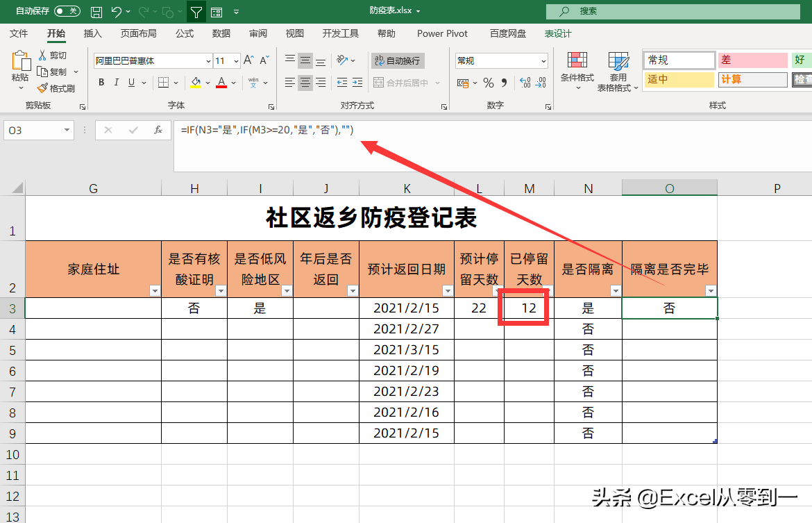
Task: Switch to the 页面布局 ribbon tab
Action: click(138, 34)
